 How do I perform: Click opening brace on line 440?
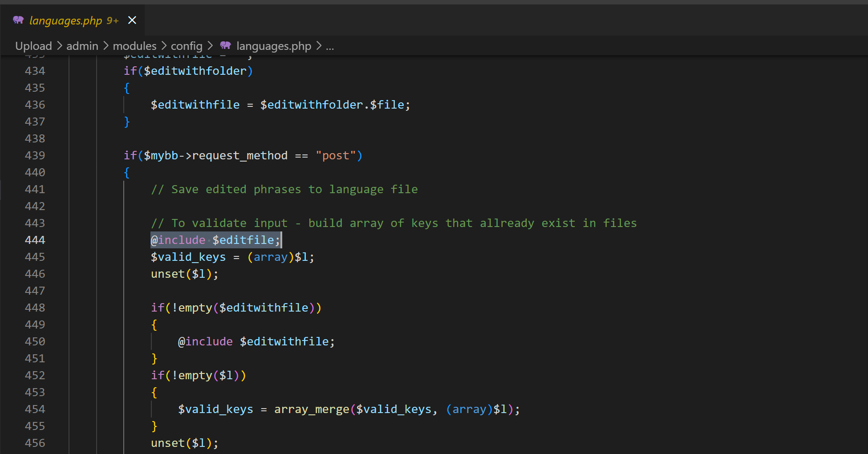pos(127,172)
